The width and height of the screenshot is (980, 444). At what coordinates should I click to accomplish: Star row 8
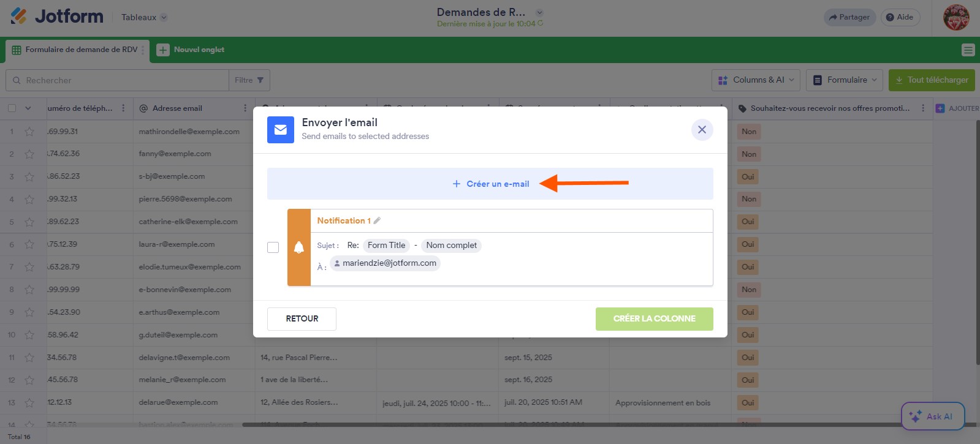(x=29, y=290)
